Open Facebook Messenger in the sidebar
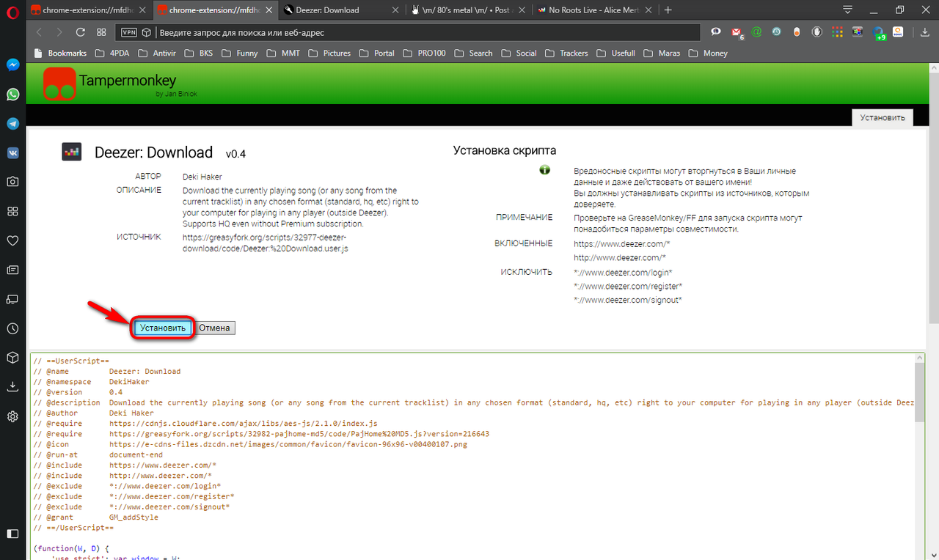 [x=12, y=65]
